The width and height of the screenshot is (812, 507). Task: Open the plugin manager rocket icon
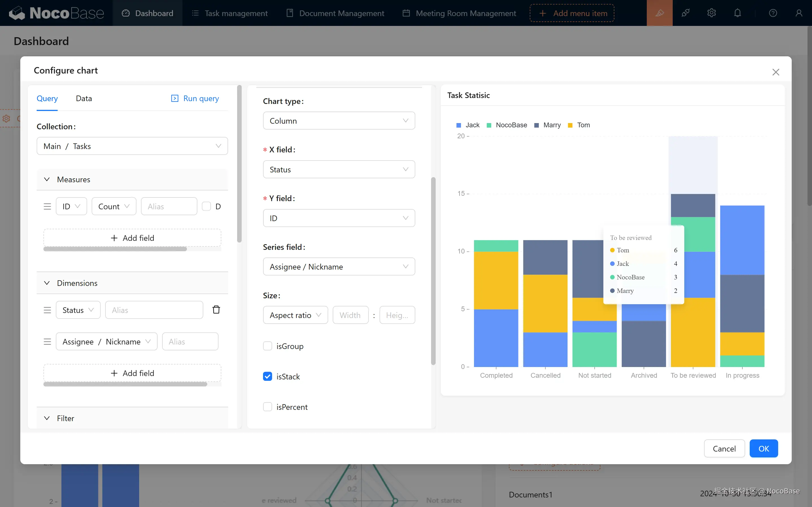[685, 13]
